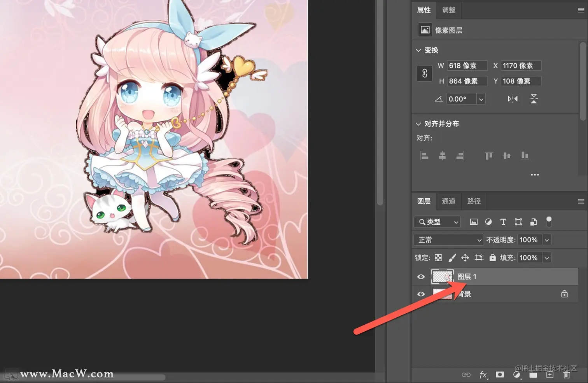Create a new group folder icon

(533, 375)
